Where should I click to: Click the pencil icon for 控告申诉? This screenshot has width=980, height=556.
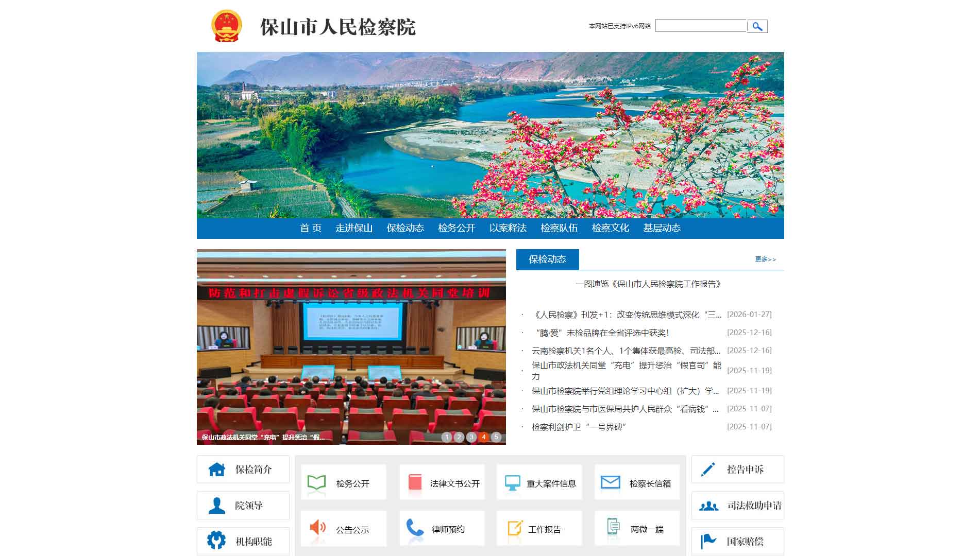click(x=708, y=469)
